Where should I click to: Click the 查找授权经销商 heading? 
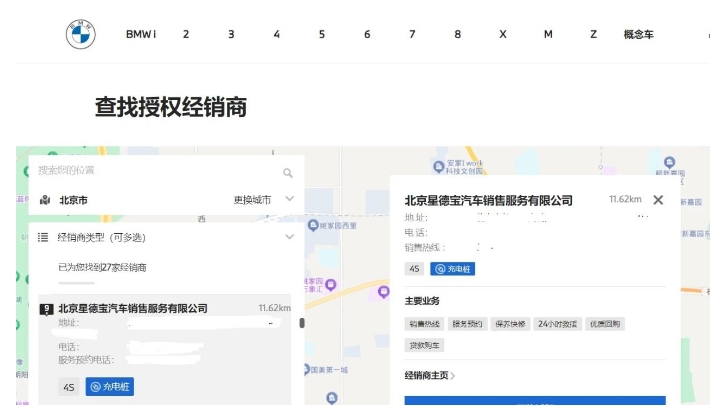point(171,107)
